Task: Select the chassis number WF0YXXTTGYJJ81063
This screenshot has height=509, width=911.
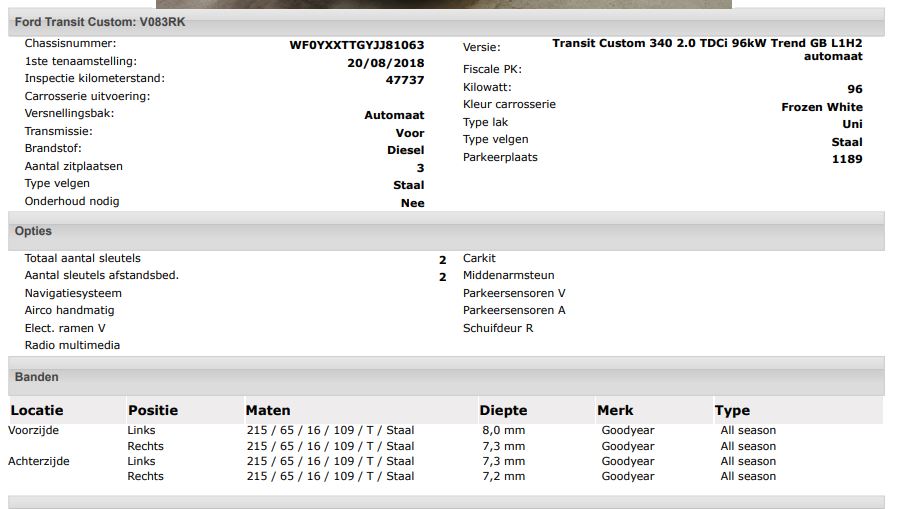Action: click(x=356, y=45)
